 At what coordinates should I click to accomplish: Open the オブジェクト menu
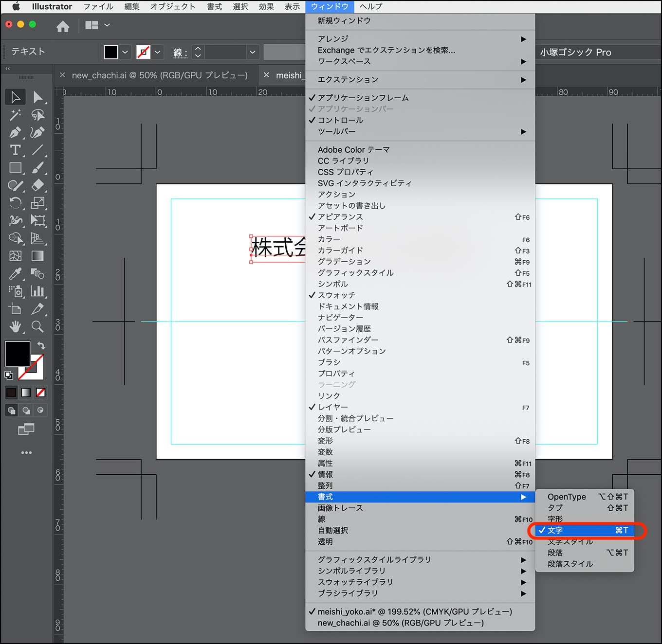(x=173, y=6)
